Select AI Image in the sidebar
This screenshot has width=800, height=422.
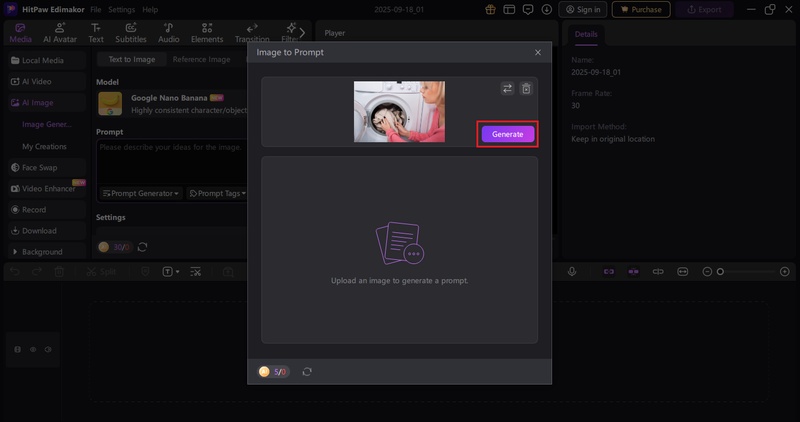[47, 103]
